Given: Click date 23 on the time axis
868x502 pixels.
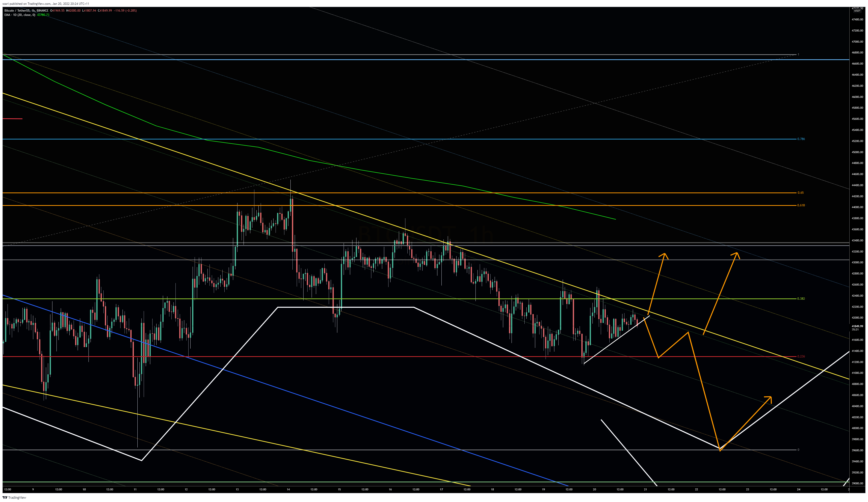Looking at the screenshot, I should pyautogui.click(x=747, y=489).
